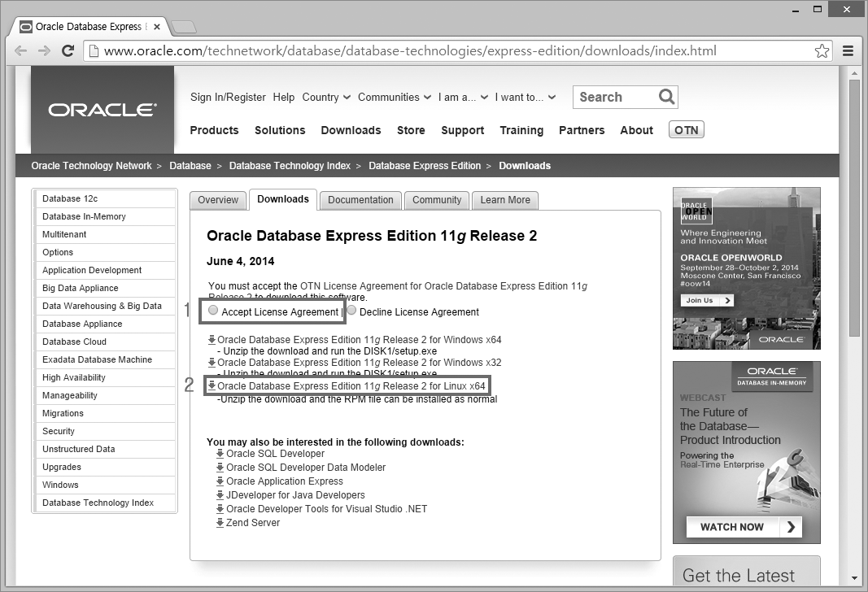Screen dimensions: 868x592
Task: Expand the Country dropdown
Action: pyautogui.click(x=326, y=97)
